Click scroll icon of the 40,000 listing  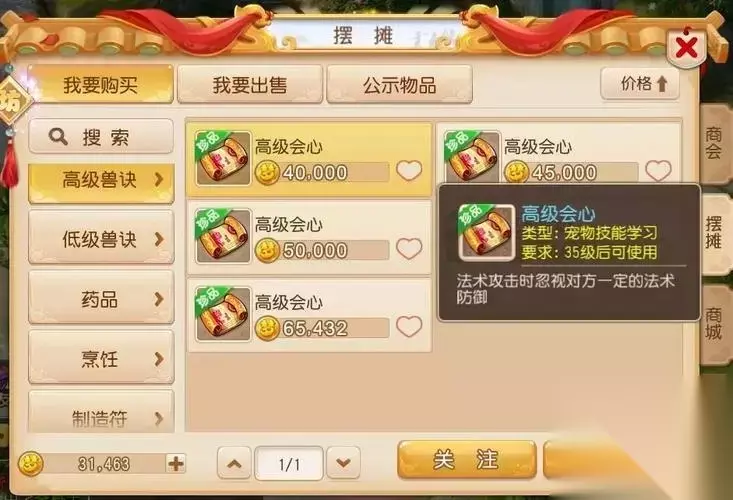[x=223, y=158]
